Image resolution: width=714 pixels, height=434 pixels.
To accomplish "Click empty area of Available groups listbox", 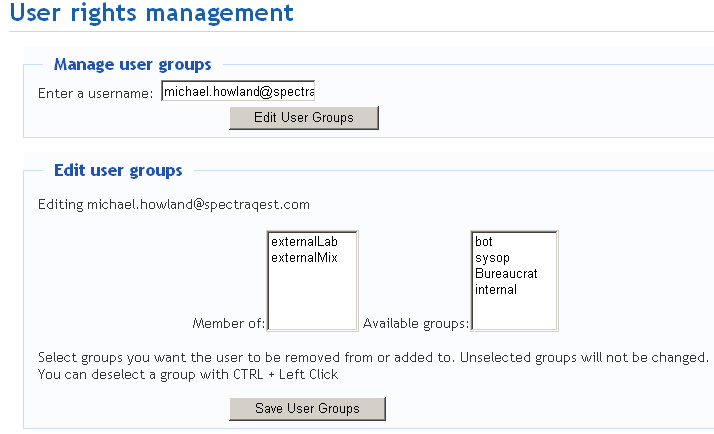I will (x=514, y=312).
